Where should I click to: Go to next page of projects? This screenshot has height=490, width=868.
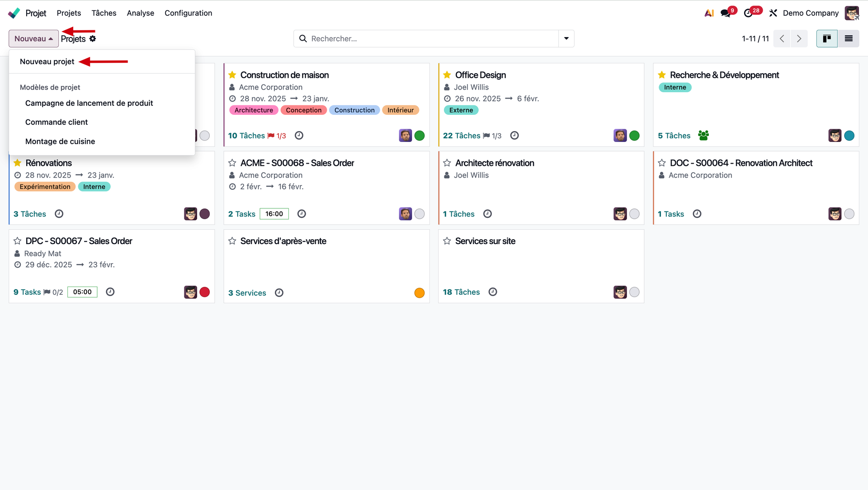point(799,38)
